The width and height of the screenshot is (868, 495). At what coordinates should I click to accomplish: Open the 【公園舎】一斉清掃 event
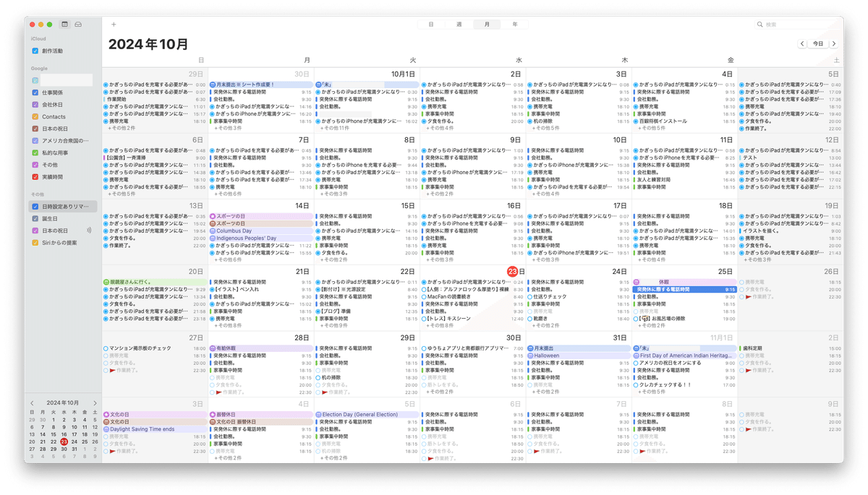pyautogui.click(x=155, y=158)
